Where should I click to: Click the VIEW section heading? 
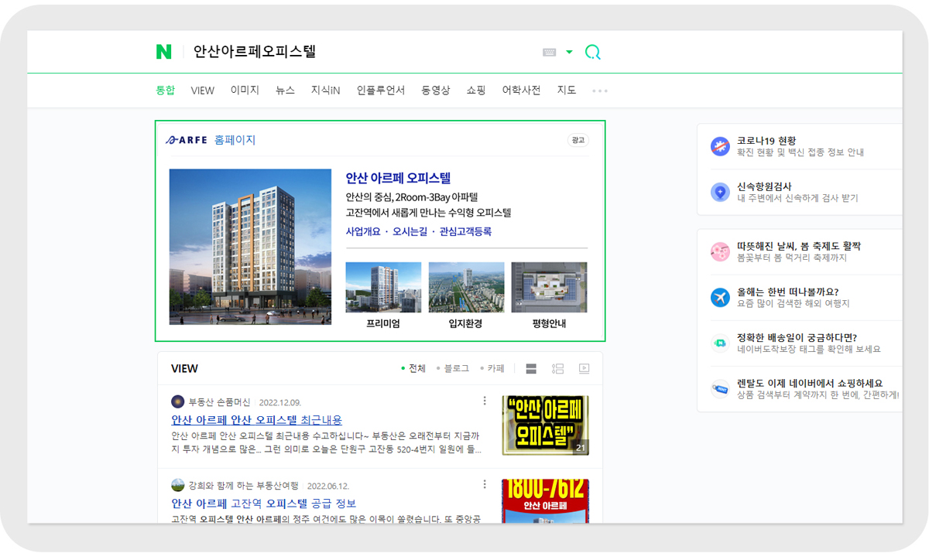point(184,369)
